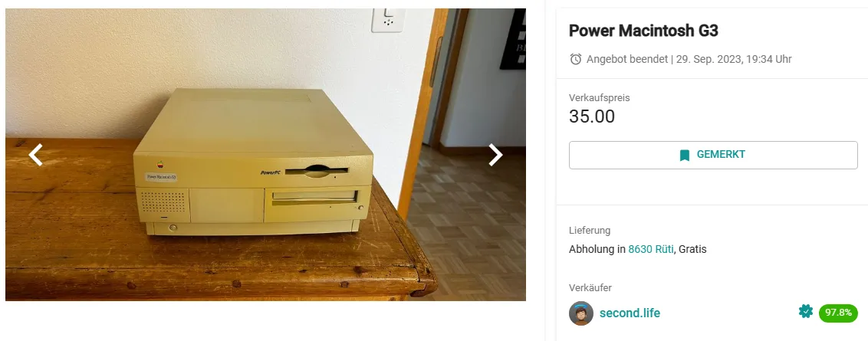Show the previous product photo
Viewport: 868px width, 341px height.
tap(36, 155)
